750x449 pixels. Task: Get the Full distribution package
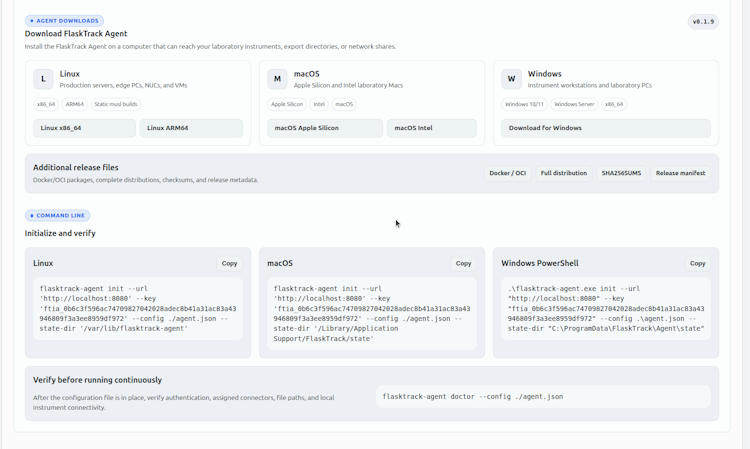pos(564,173)
